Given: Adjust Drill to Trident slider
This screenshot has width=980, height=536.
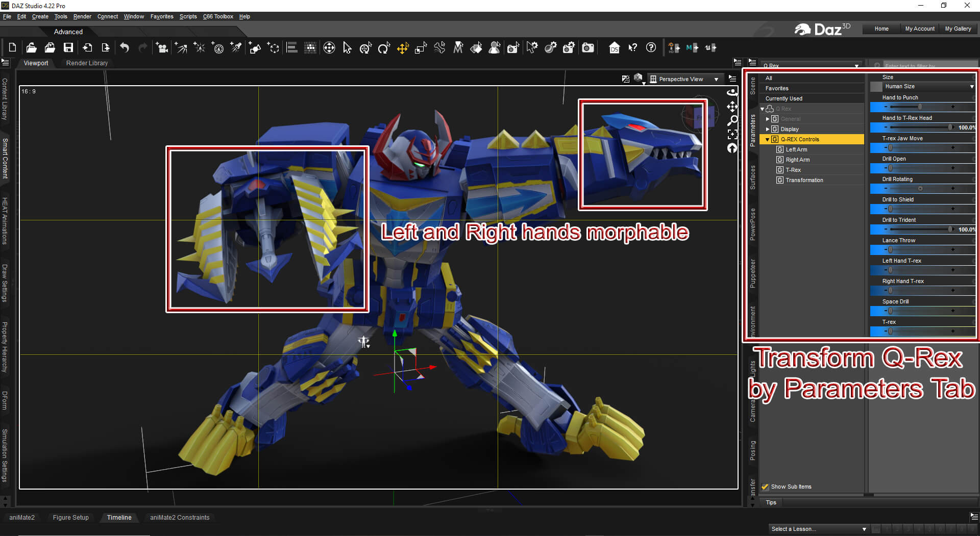Looking at the screenshot, I should tap(922, 229).
